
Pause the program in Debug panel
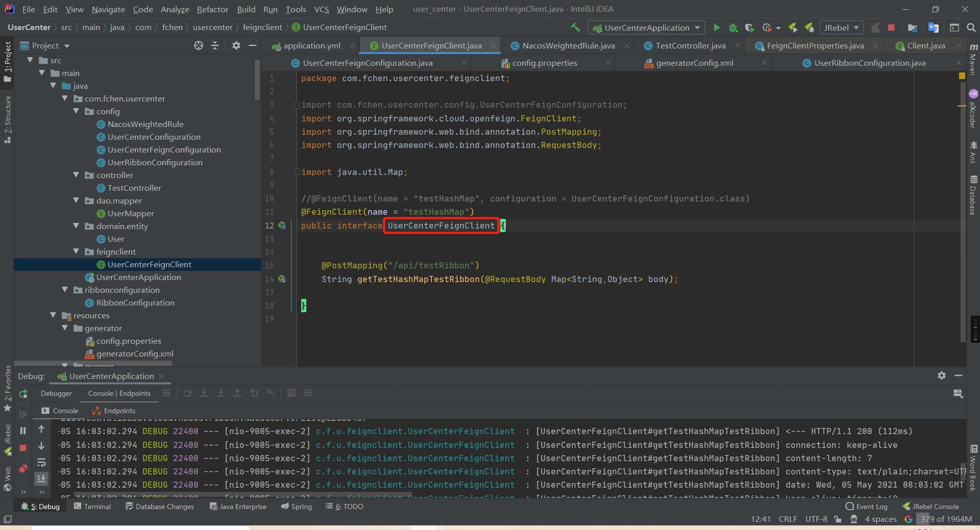[x=23, y=431]
